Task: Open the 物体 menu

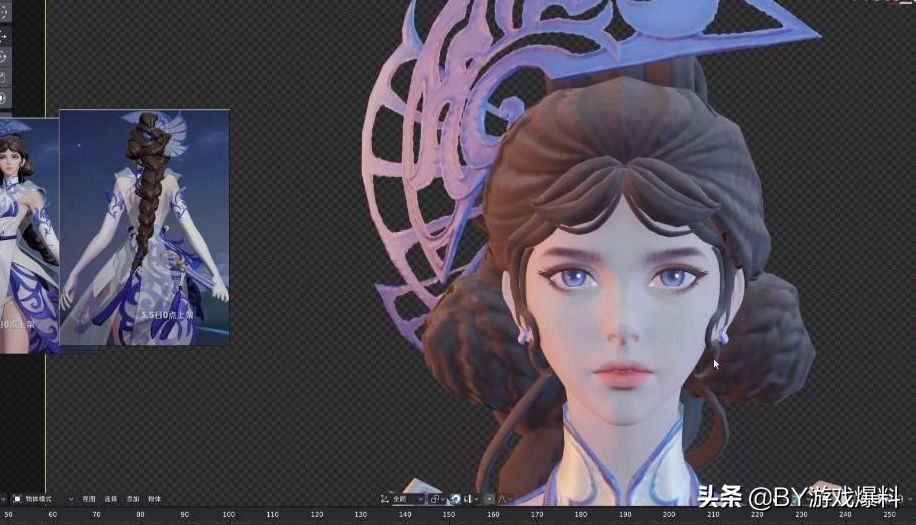Action: [x=154, y=498]
